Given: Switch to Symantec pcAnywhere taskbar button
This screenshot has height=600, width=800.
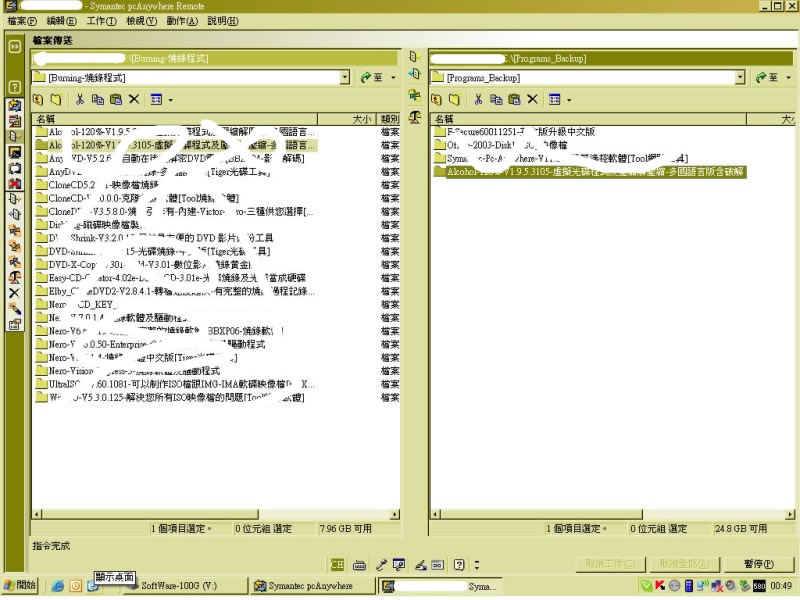Looking at the screenshot, I should coord(312,586).
